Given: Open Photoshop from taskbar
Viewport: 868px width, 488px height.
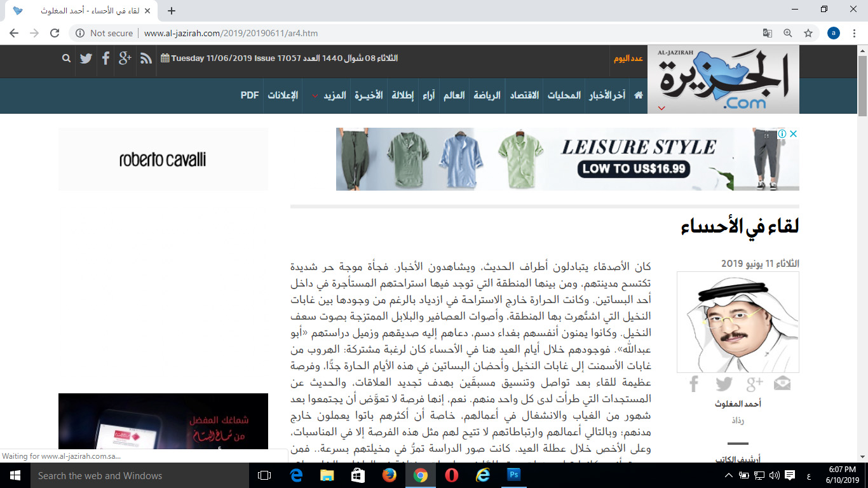Looking at the screenshot, I should tap(513, 475).
